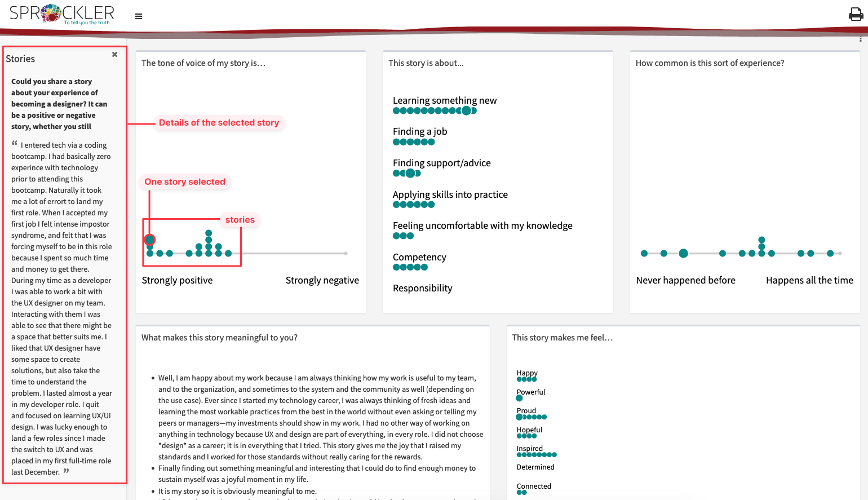868x500 pixels.
Task: Click the tone of voice panel title
Action: click(203, 63)
